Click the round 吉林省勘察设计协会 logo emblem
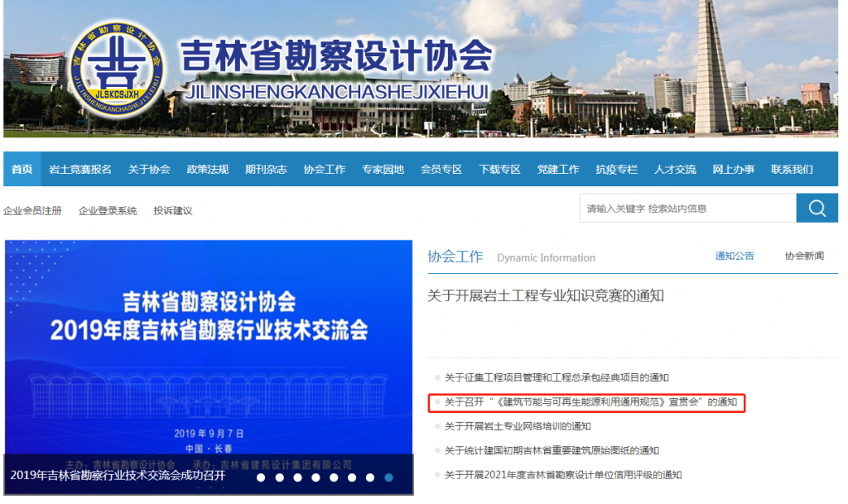Image resolution: width=848 pixels, height=504 pixels. (x=118, y=70)
